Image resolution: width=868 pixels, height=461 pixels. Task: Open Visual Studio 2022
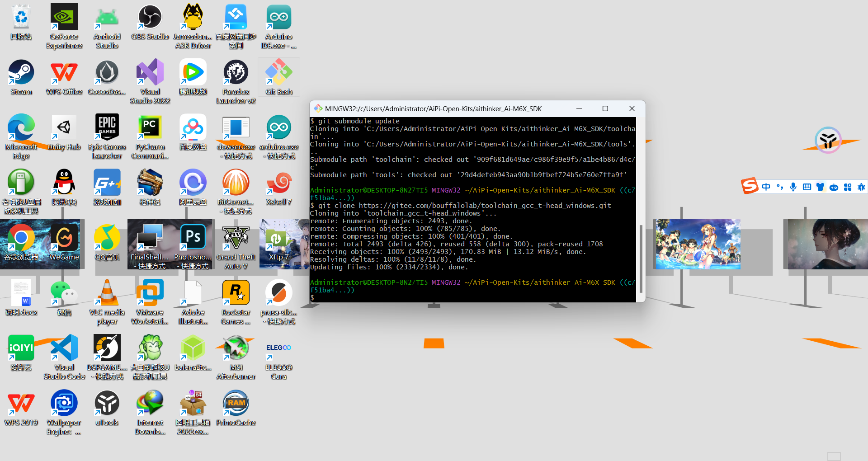[150, 81]
